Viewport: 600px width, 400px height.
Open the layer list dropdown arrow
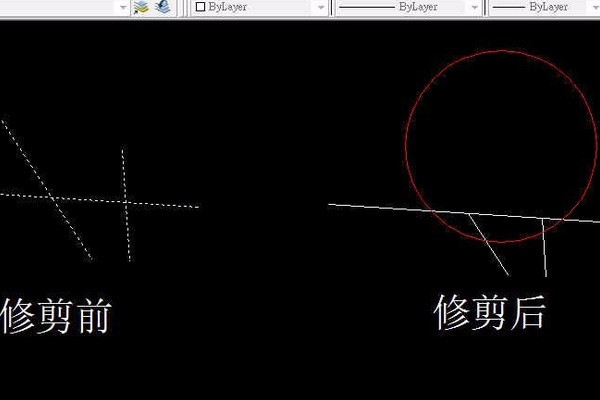tap(123, 7)
